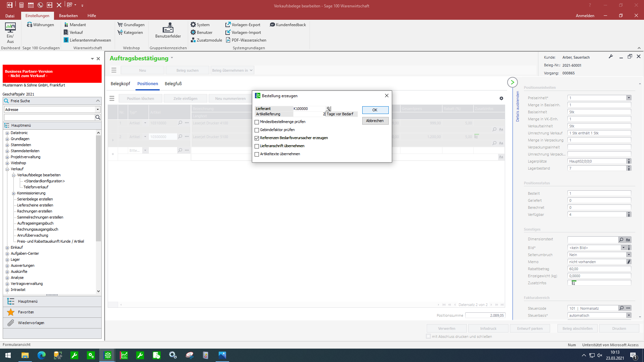The width and height of the screenshot is (644, 362).
Task: Collapse the Verkauf tree node
Action: pyautogui.click(x=7, y=169)
